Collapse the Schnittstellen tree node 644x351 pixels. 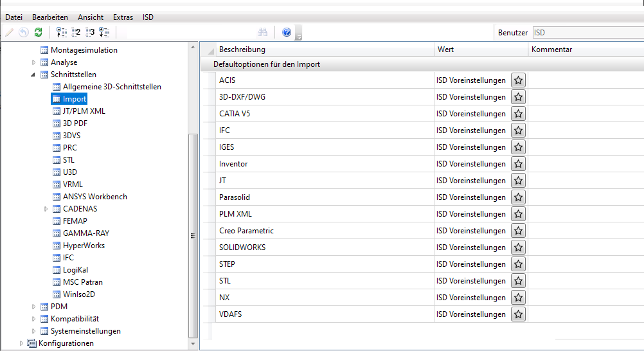[34, 75]
